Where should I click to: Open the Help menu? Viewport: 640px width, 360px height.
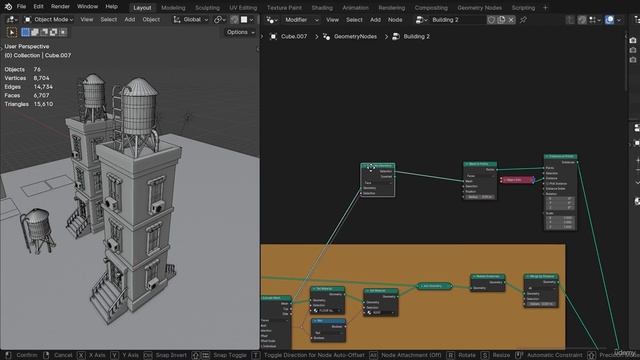111,7
